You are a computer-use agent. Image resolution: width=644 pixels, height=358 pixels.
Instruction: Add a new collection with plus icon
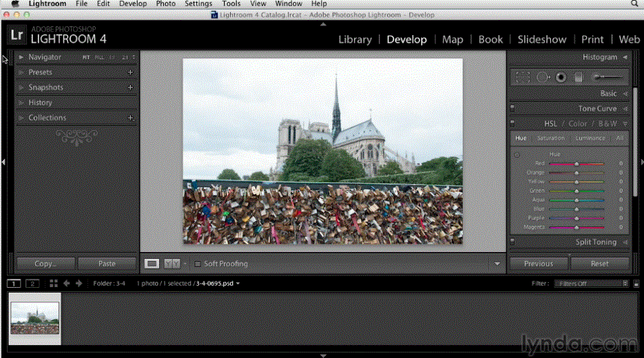pos(131,118)
